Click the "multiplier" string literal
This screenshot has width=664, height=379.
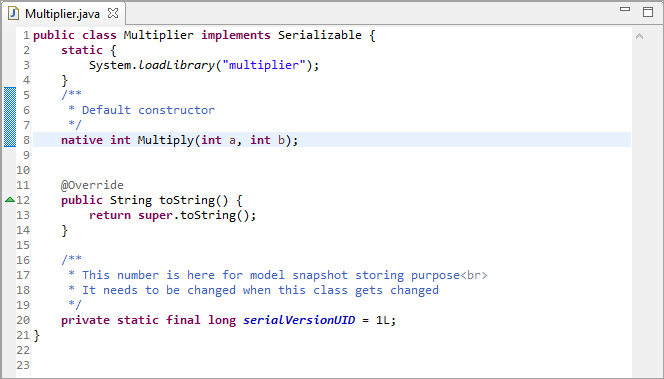click(x=264, y=65)
